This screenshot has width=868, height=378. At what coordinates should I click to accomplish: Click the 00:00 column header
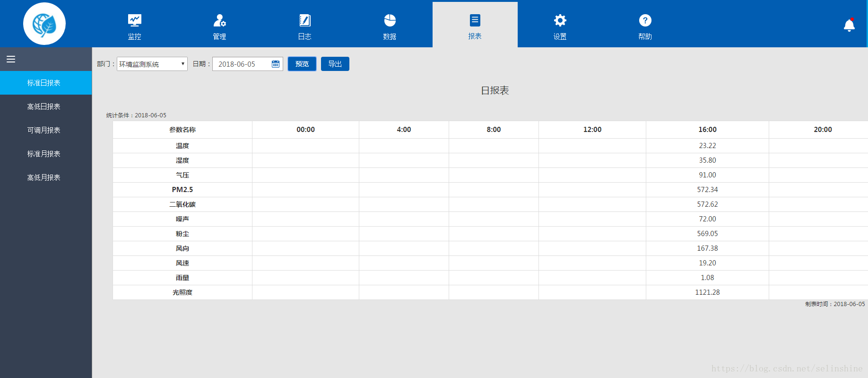click(305, 130)
